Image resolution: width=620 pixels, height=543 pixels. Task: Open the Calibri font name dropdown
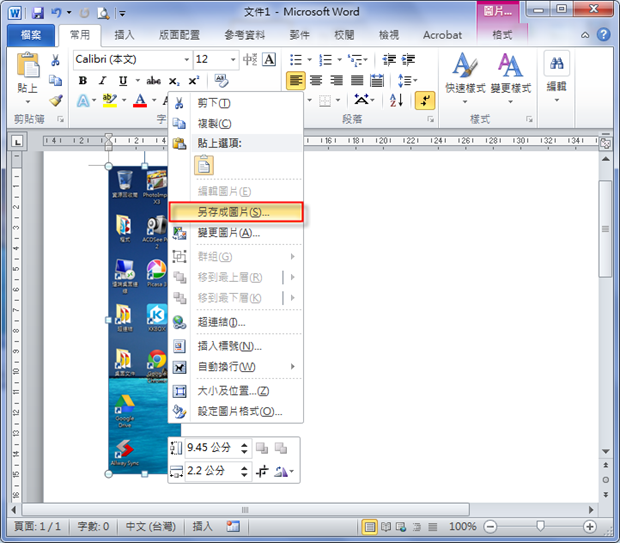pos(186,60)
